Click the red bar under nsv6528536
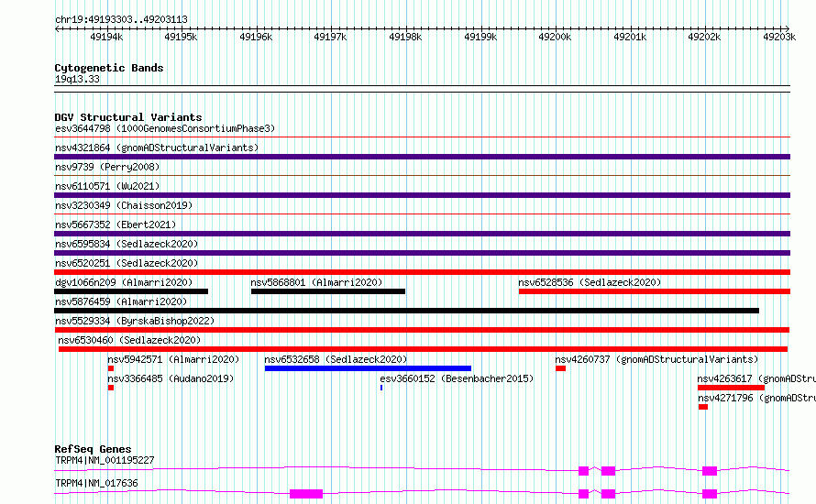 click(654, 291)
